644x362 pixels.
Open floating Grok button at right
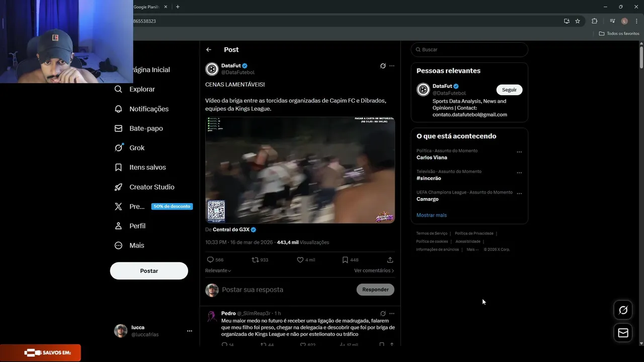pos(623,310)
